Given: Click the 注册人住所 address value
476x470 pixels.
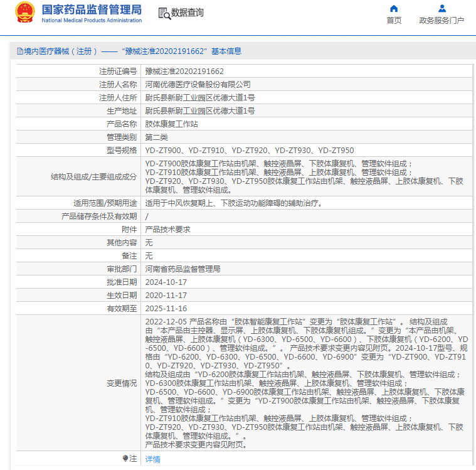Looking at the screenshot, I should pyautogui.click(x=200, y=97).
